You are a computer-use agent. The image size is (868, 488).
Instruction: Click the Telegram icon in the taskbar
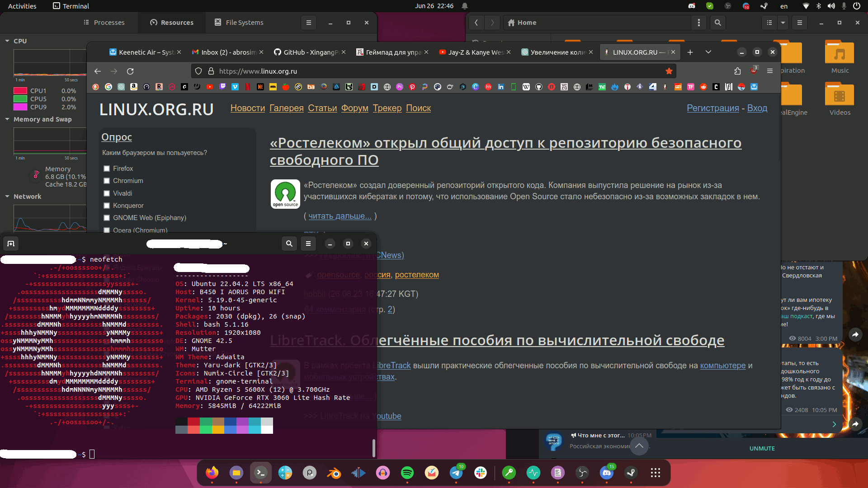[456, 474]
